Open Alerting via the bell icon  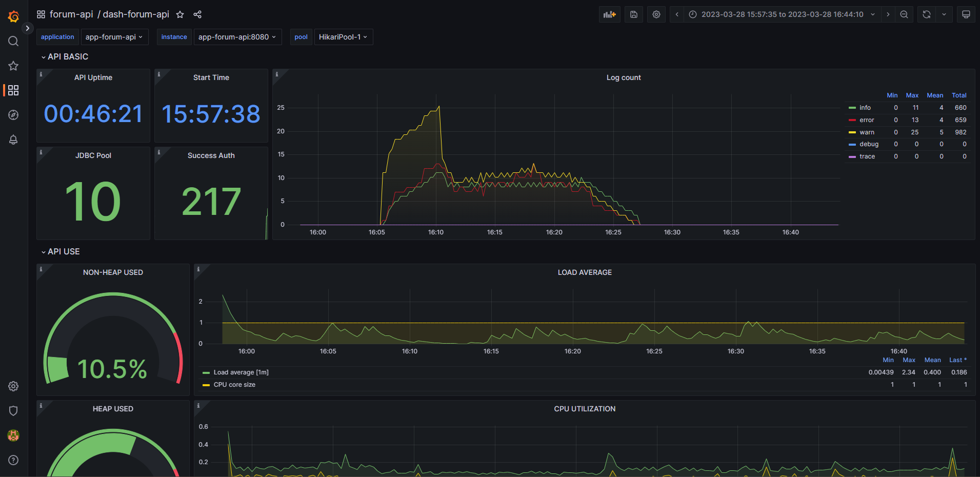13,140
